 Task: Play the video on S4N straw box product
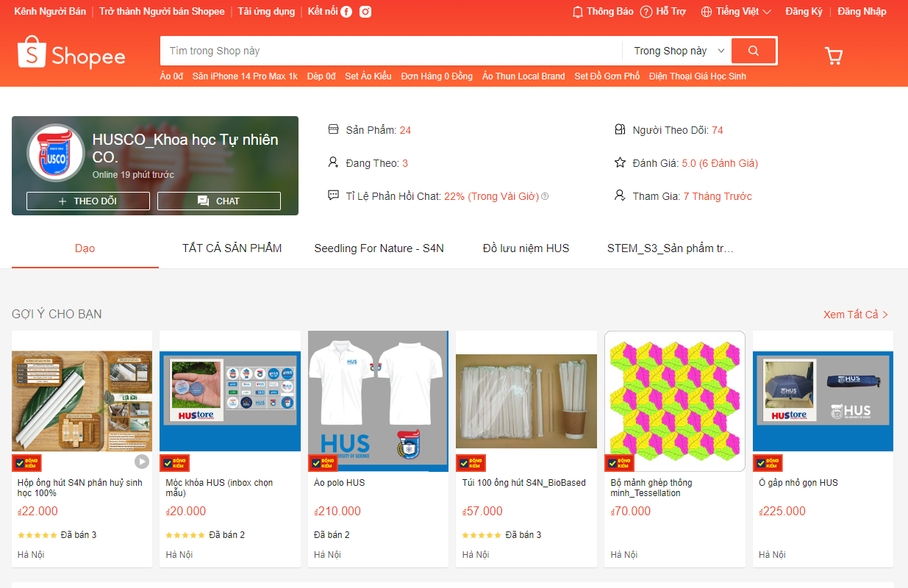[142, 462]
